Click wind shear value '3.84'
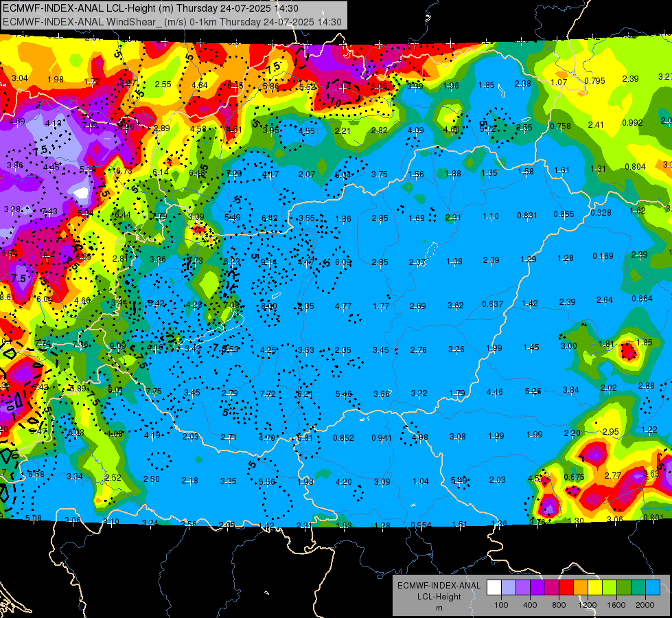This screenshot has width=672, height=618. point(571,389)
